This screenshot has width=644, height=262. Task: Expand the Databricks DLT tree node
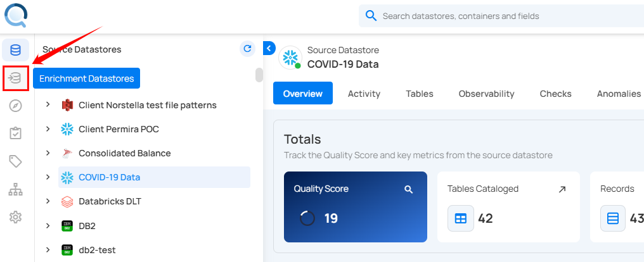pos(48,201)
